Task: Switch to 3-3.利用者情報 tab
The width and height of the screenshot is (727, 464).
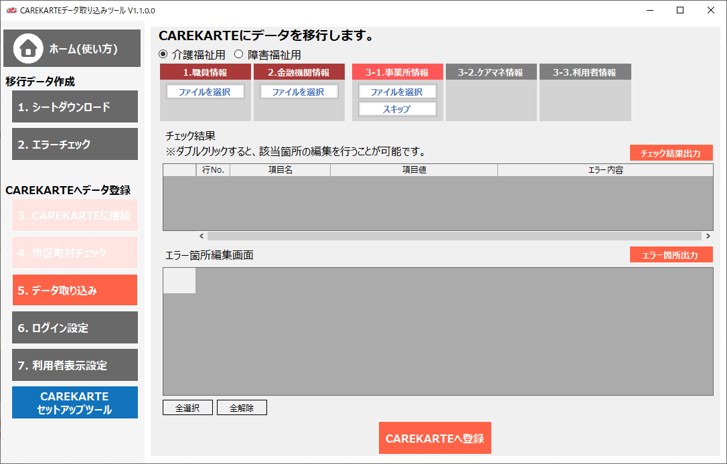Action: (585, 72)
